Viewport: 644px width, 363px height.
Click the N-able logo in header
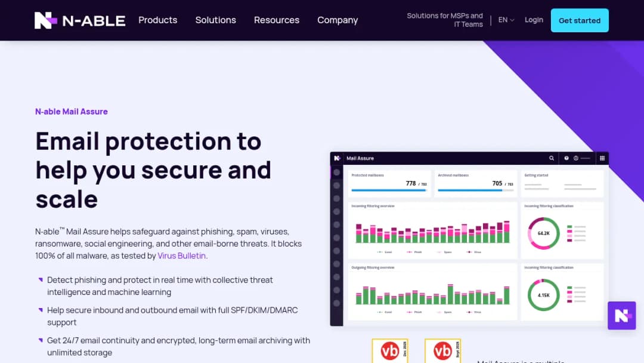click(80, 20)
